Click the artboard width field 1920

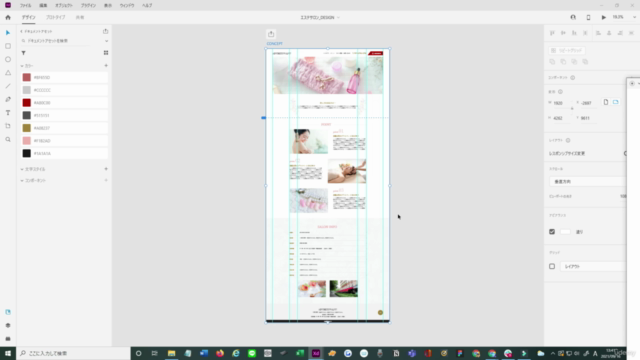click(562, 103)
